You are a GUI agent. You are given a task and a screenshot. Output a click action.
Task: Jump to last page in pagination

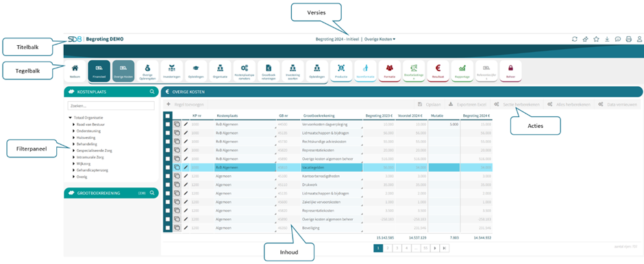pyautogui.click(x=444, y=248)
